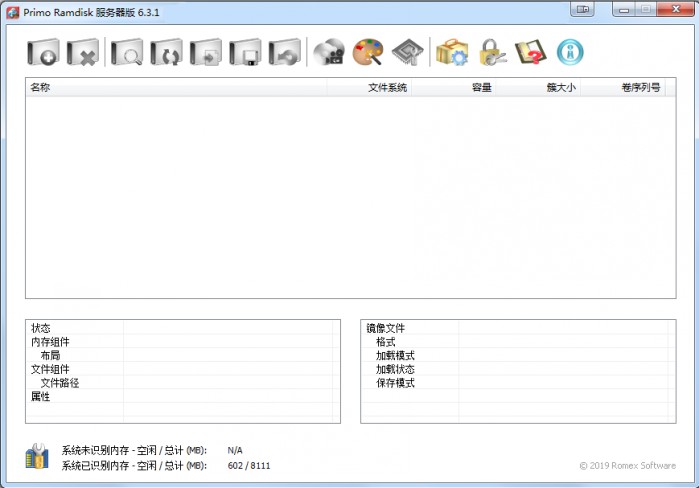Viewport: 699px width, 488px height.
Task: Click the save image disk icon with floppy
Action: (245, 52)
